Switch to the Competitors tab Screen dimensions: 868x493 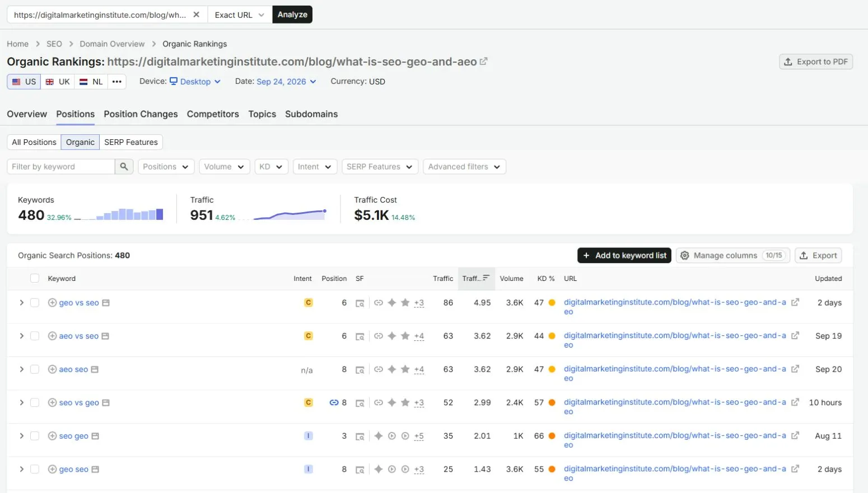click(x=213, y=114)
